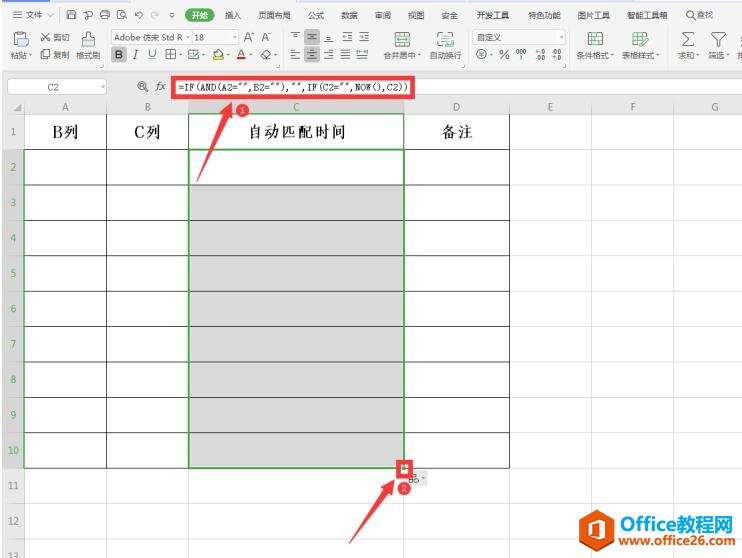Decrease font size with the smaller A icon

click(x=266, y=37)
